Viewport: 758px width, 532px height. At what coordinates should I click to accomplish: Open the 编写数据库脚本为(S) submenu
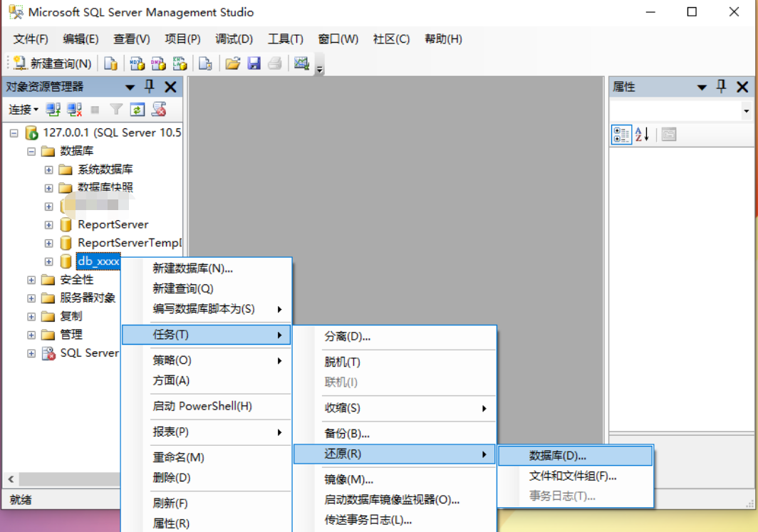(x=207, y=309)
